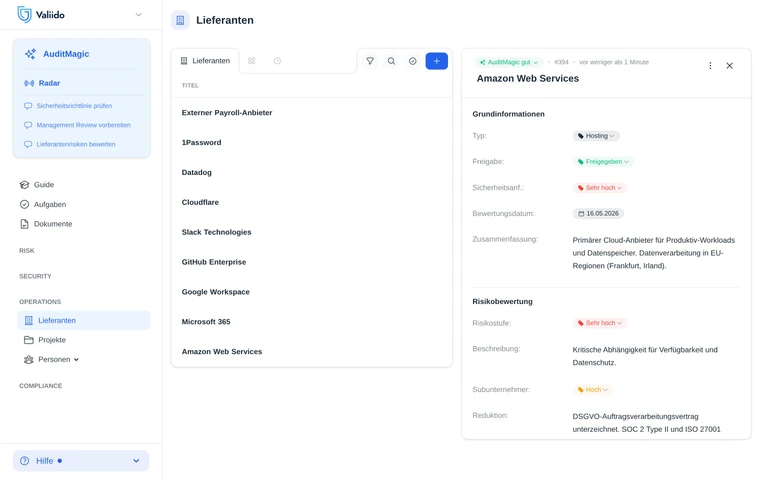Change the Typ Hosting dropdown
This screenshot has width=768, height=480.
[x=596, y=136]
